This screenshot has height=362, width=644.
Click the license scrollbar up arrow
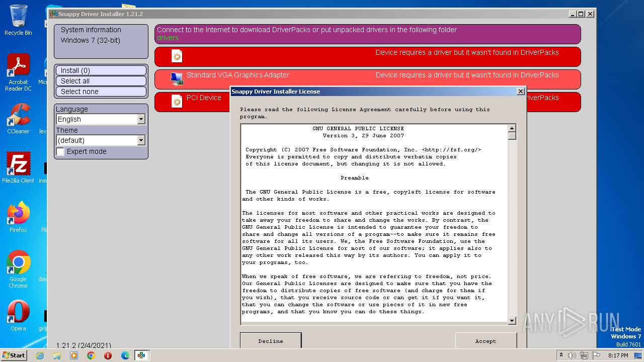click(512, 128)
